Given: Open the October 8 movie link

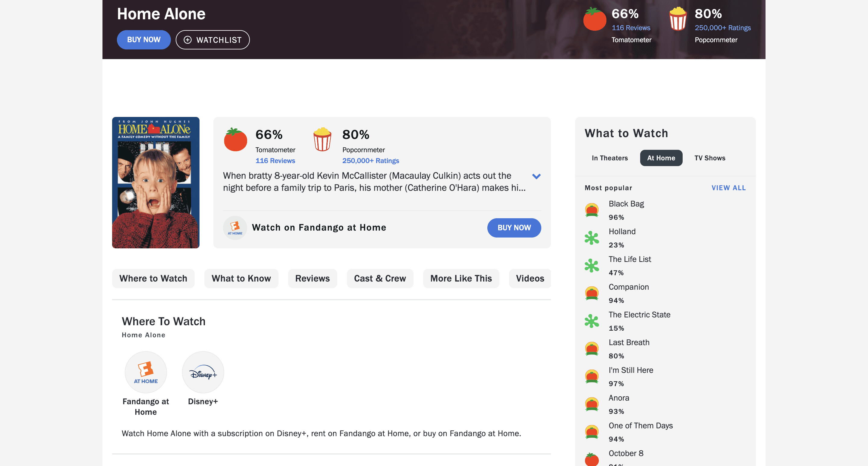Looking at the screenshot, I should click(x=626, y=453).
